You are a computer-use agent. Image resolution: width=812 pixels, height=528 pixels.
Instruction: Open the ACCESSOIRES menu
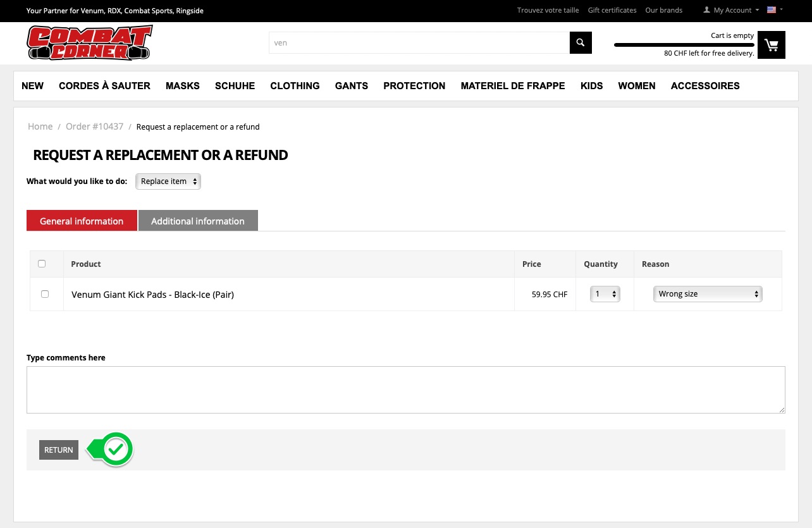pos(705,86)
